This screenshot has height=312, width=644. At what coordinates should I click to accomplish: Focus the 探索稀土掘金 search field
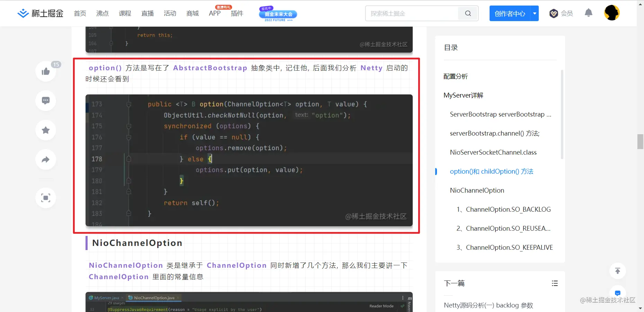(x=412, y=13)
